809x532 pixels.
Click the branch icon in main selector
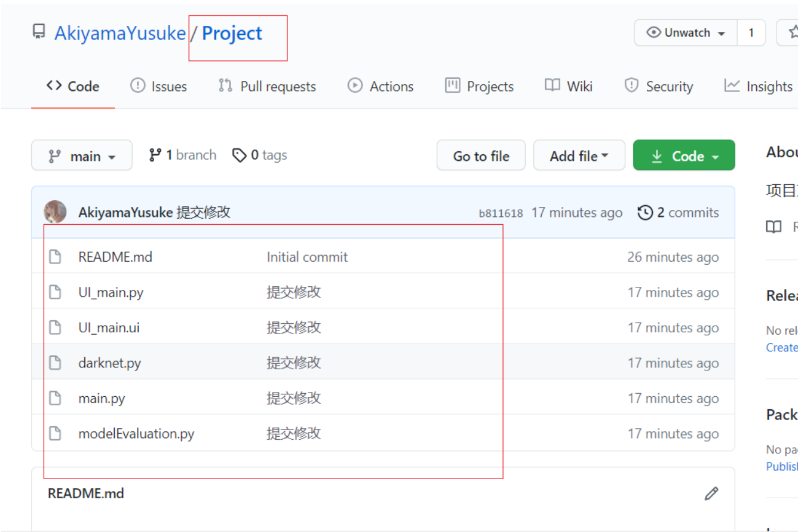click(x=55, y=156)
